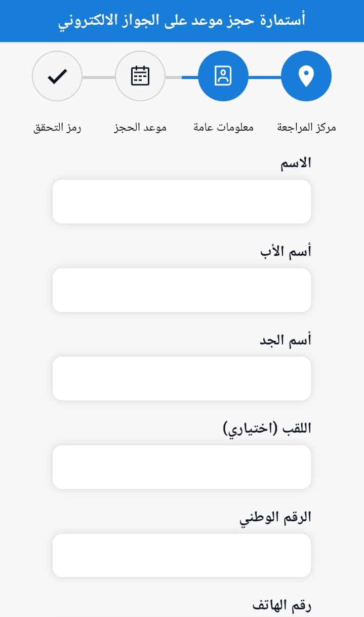Click the person ID card step icon
364x617 pixels.
coord(223,76)
